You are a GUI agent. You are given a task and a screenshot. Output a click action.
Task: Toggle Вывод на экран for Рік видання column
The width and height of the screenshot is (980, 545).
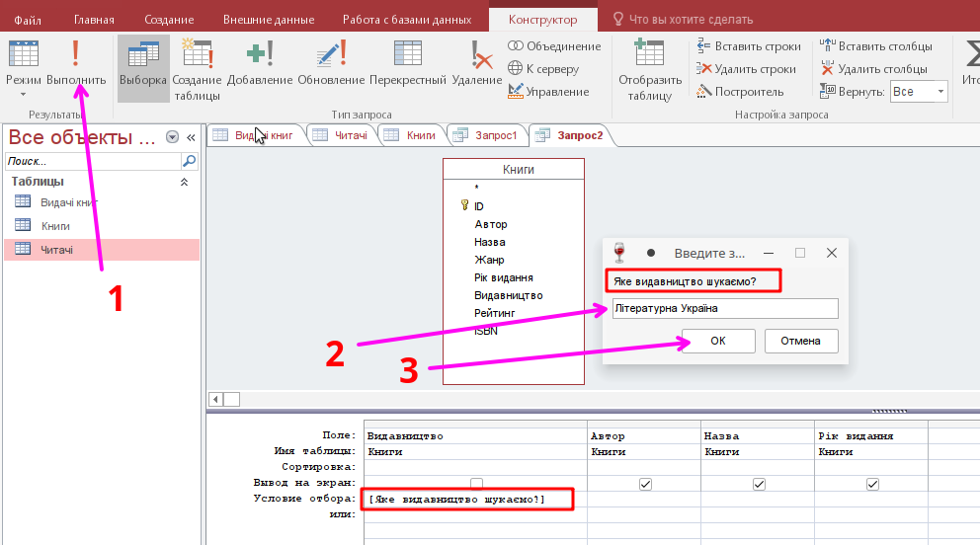[x=872, y=484]
